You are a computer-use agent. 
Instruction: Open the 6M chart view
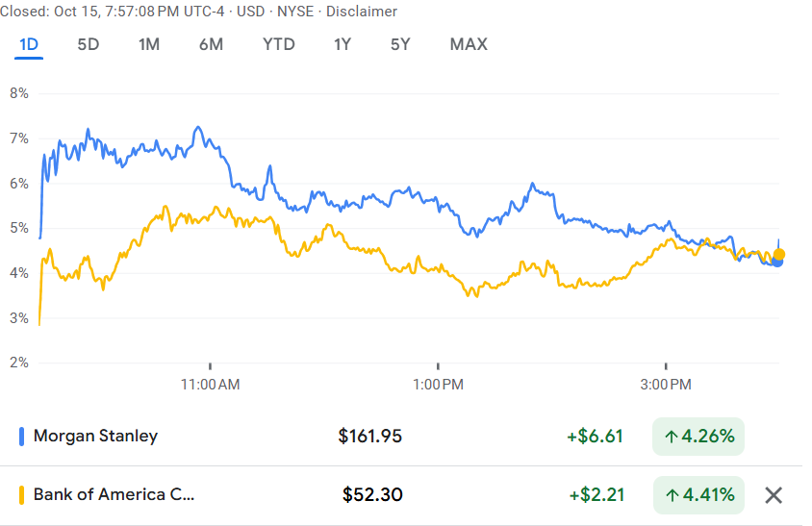point(212,44)
